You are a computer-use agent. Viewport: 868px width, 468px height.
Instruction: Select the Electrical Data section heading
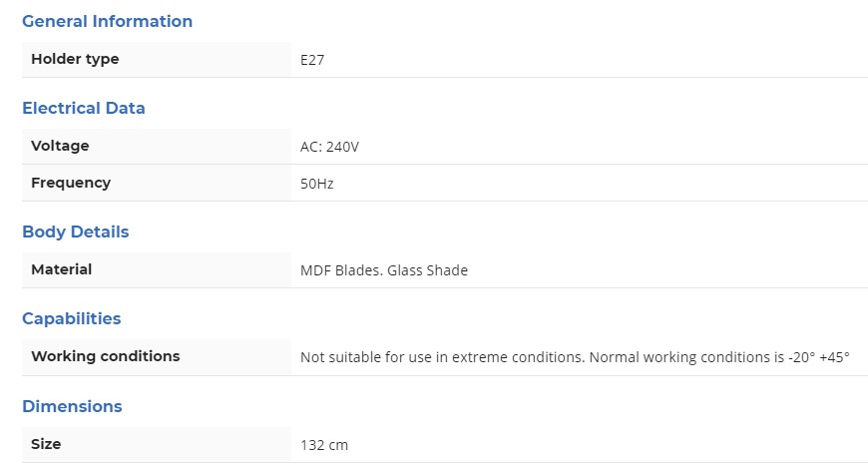[x=84, y=108]
